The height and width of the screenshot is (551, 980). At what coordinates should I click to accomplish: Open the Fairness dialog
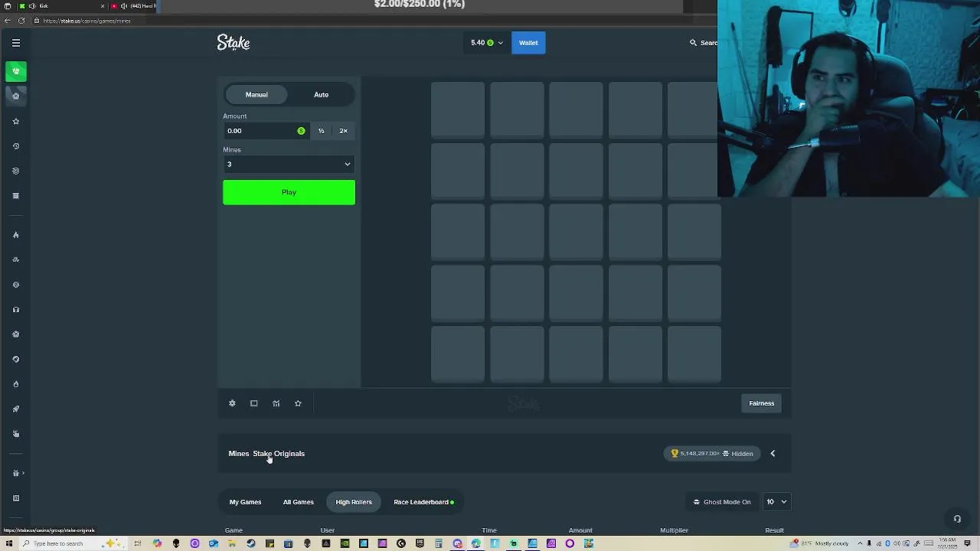click(761, 403)
